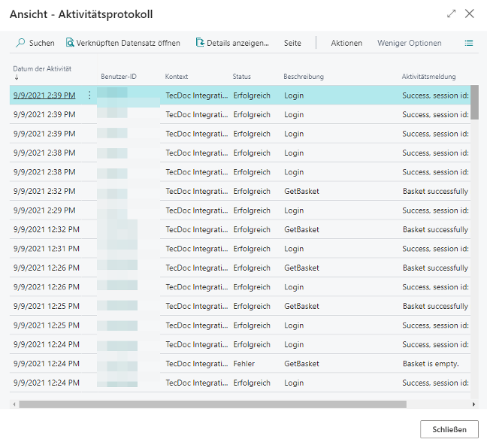Click Login in the selected first row
Screen dimensions: 487x448
point(294,95)
